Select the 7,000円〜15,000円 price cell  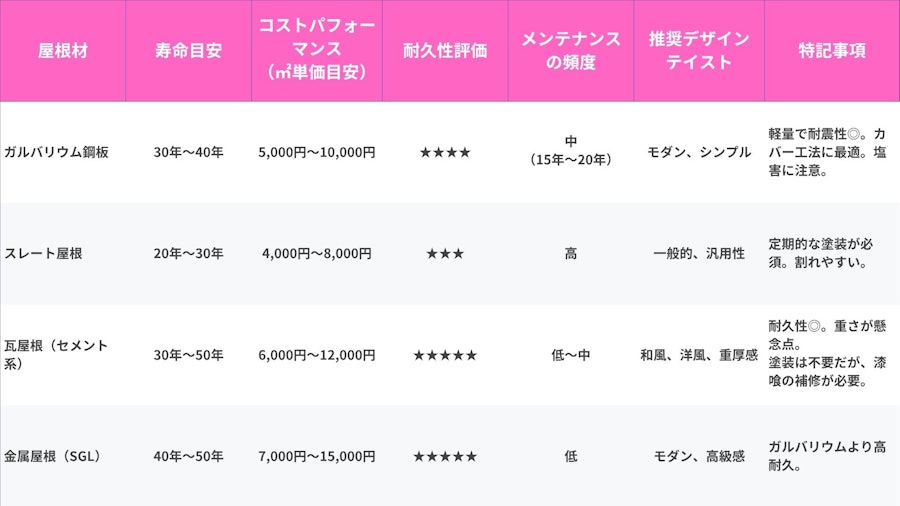click(x=316, y=456)
